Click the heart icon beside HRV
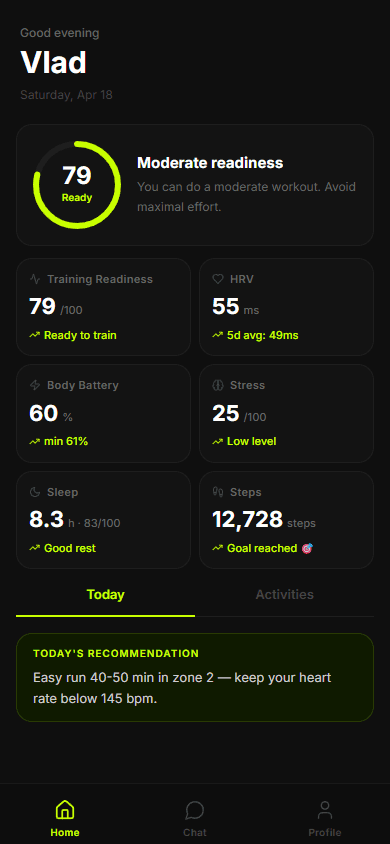Screen dimensions: 390x844 [x=218, y=279]
